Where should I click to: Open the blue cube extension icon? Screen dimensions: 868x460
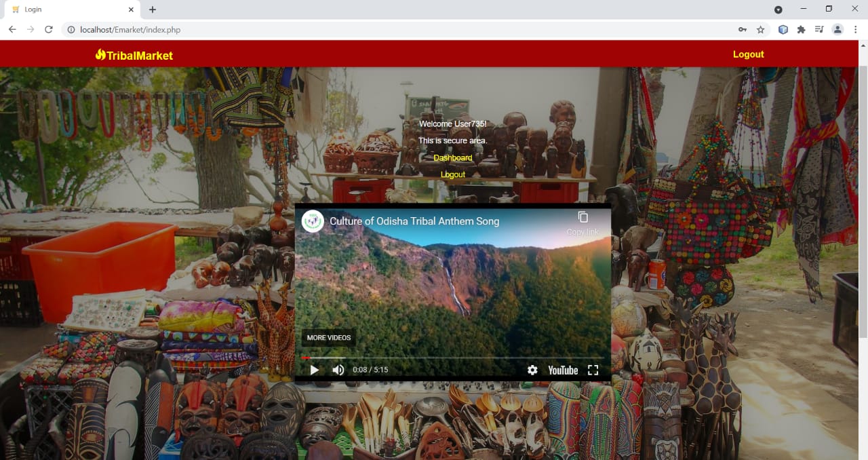(x=783, y=29)
